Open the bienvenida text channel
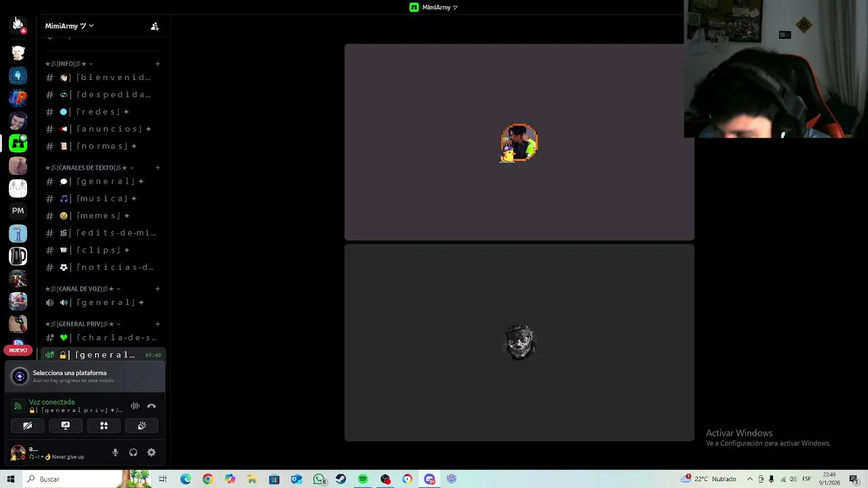Screen dimensions: 868x488 coord(102,77)
